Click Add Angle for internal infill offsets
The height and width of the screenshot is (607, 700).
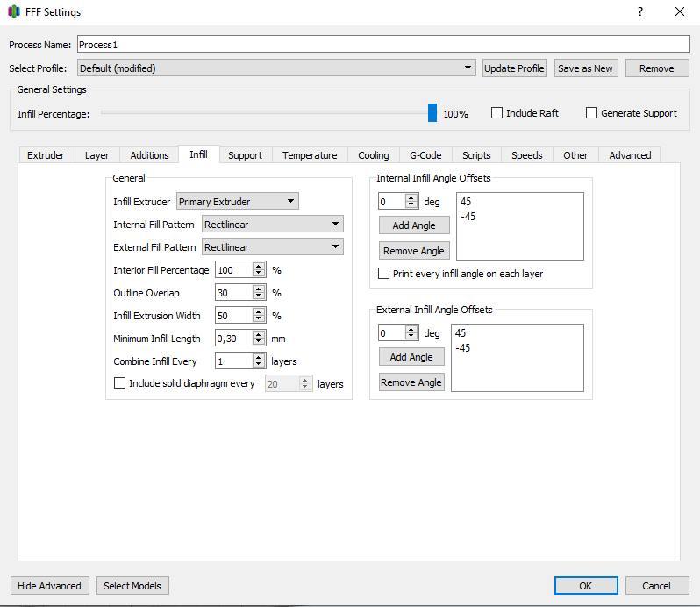pyautogui.click(x=413, y=225)
